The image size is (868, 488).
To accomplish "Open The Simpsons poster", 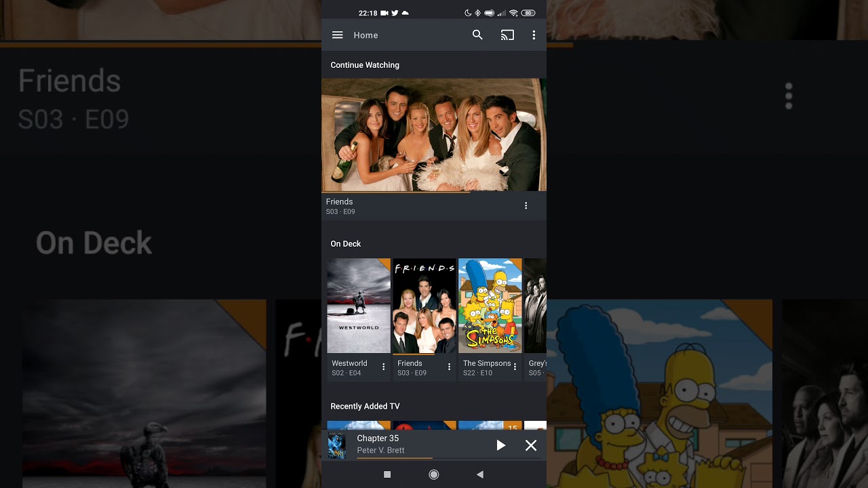I will click(490, 306).
